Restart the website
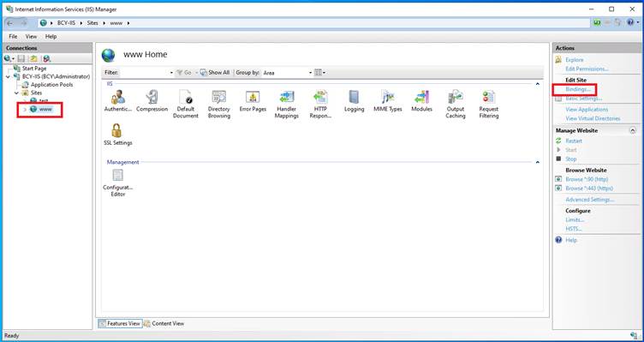Viewport: 644px width, 342px height. tap(574, 141)
